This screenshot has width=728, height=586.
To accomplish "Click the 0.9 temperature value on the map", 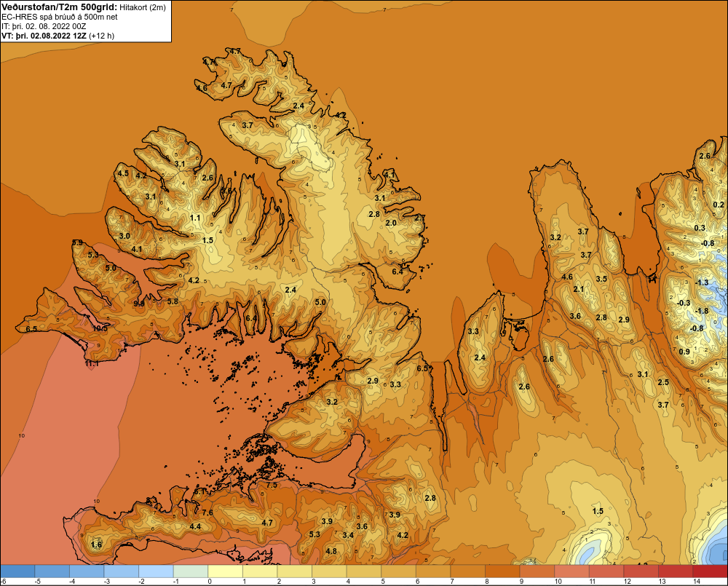I will (x=684, y=352).
